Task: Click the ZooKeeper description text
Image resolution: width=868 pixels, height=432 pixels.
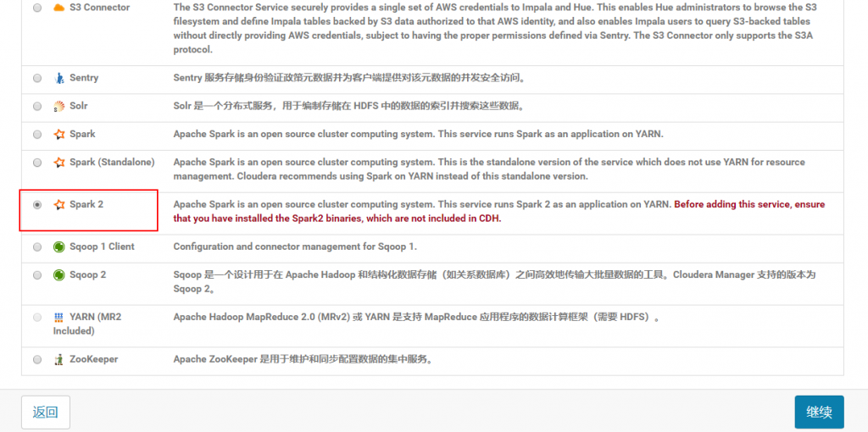Action: 303,359
